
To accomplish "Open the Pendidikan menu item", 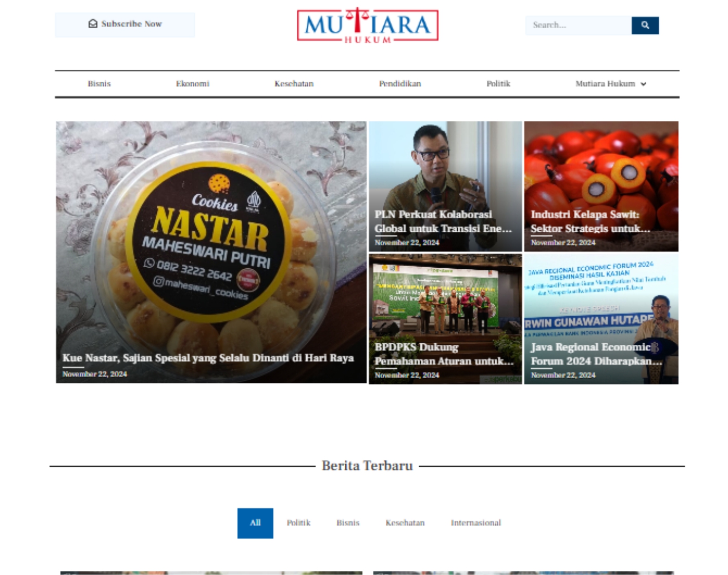I will coord(400,84).
